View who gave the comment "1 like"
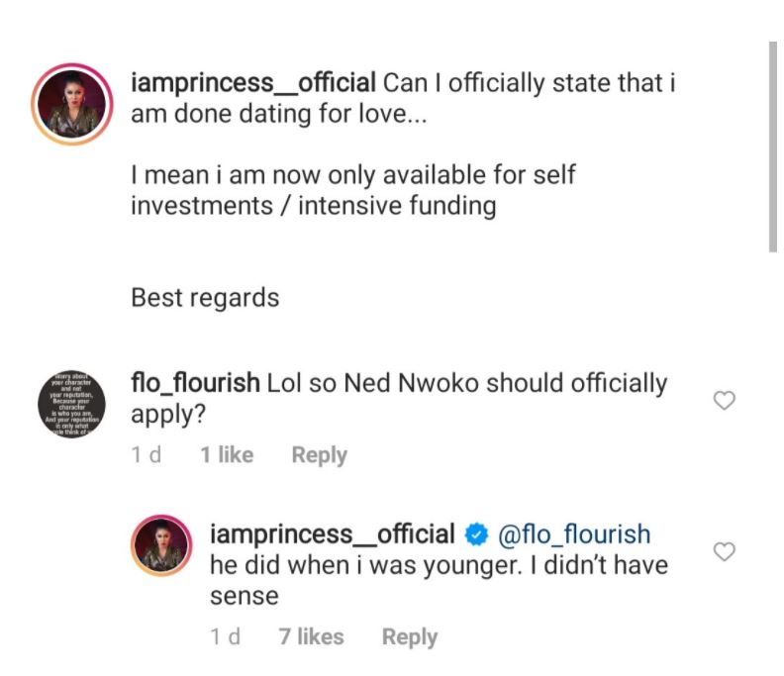This screenshot has width=784, height=676. pos(227,455)
